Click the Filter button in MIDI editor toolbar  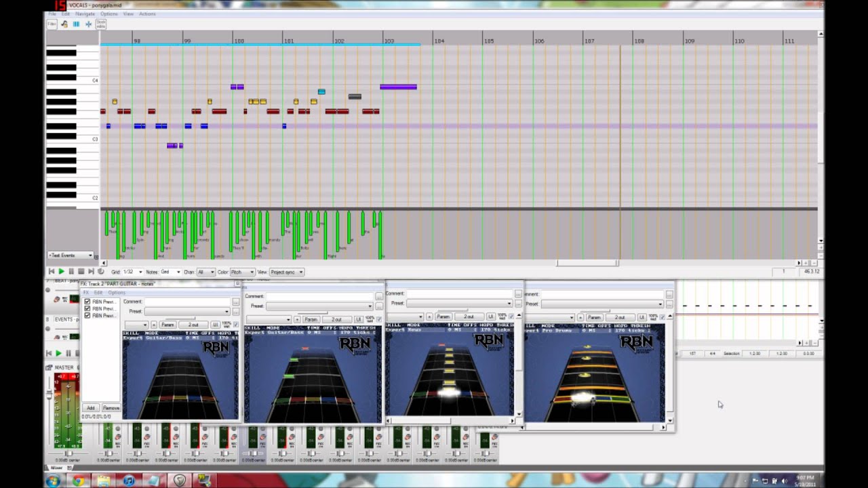(x=52, y=24)
